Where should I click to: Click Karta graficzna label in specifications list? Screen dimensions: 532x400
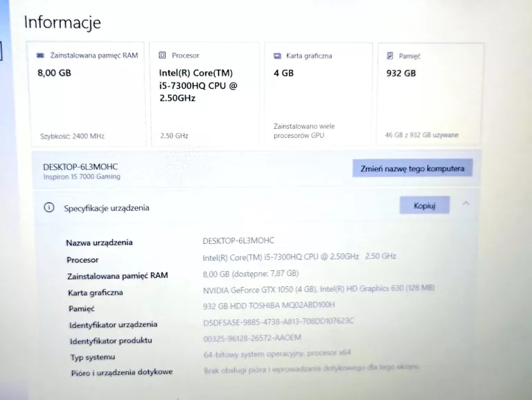point(96,293)
